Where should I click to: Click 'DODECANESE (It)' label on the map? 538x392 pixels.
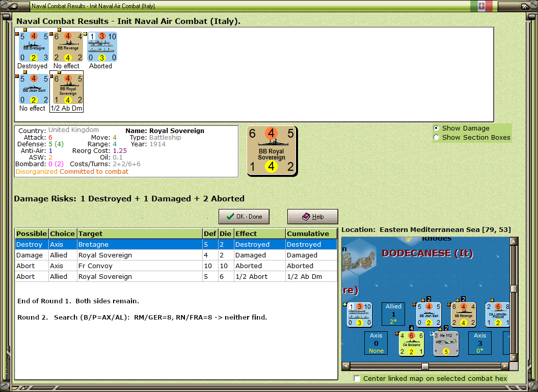click(x=427, y=253)
